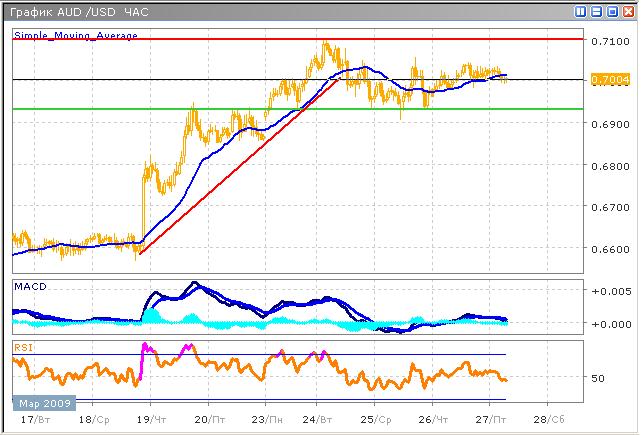Click the Simple_Moving_Average indicator label
The width and height of the screenshot is (644, 435).
point(76,36)
